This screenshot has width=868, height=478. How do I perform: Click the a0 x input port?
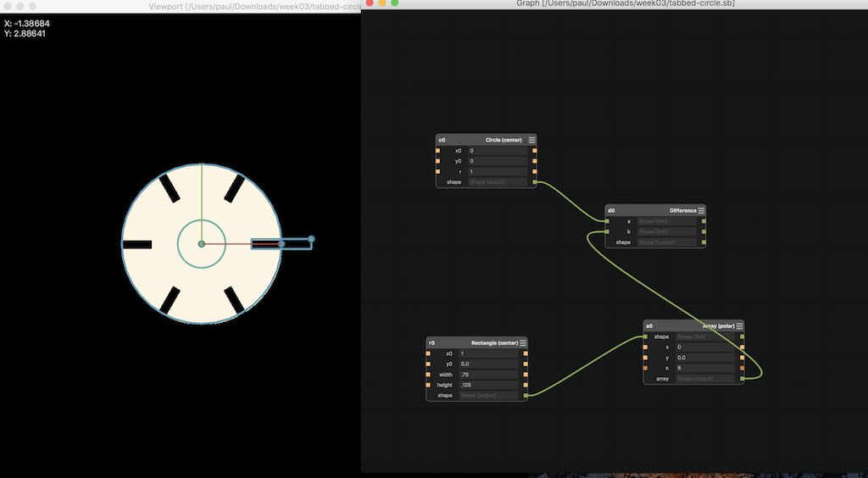pos(645,347)
